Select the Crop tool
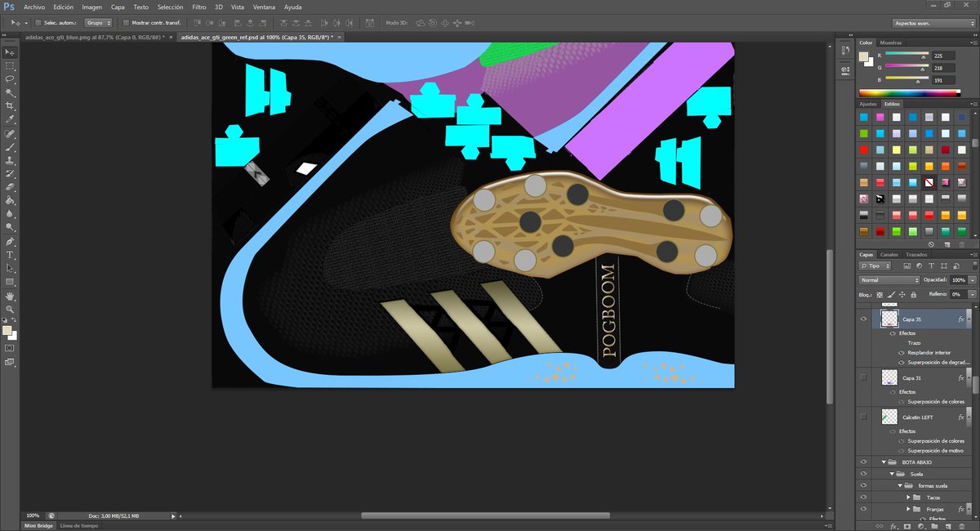 [10, 105]
